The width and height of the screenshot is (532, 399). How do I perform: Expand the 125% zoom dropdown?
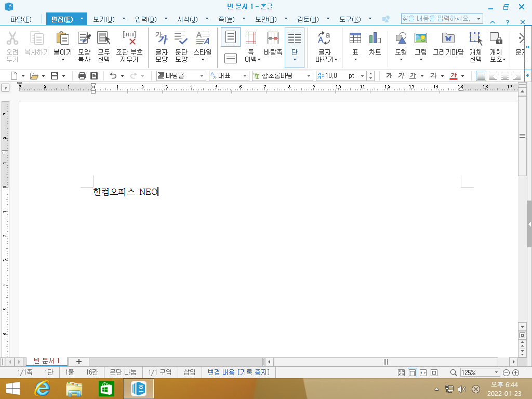pos(496,373)
